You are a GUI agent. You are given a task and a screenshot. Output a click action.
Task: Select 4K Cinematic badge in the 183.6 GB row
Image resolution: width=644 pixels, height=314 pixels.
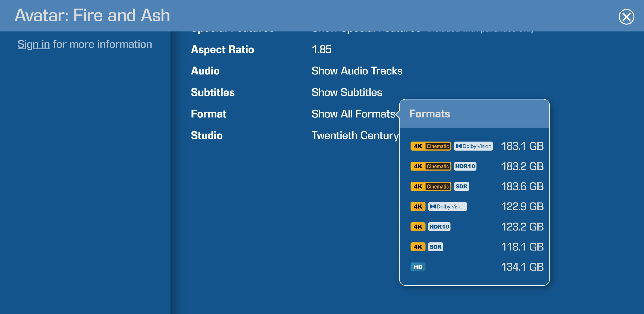[x=431, y=186]
